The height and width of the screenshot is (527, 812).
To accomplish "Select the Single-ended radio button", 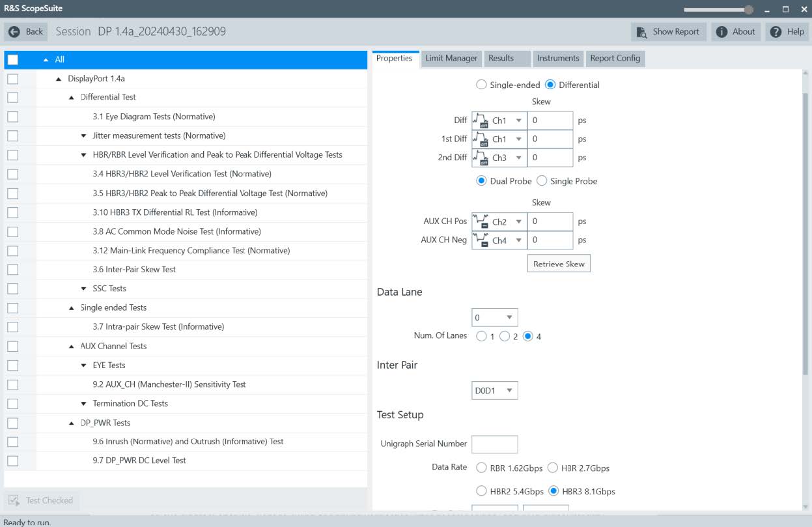I will 482,85.
